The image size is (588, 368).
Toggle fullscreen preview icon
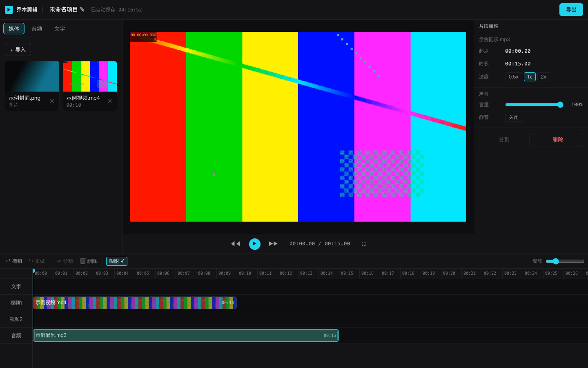(363, 244)
